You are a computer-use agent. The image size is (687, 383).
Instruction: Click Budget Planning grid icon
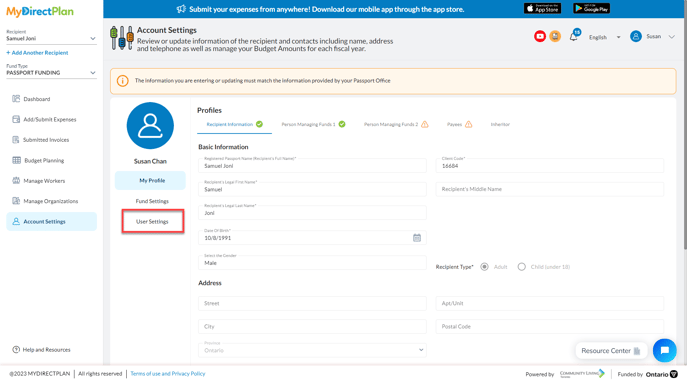click(16, 160)
